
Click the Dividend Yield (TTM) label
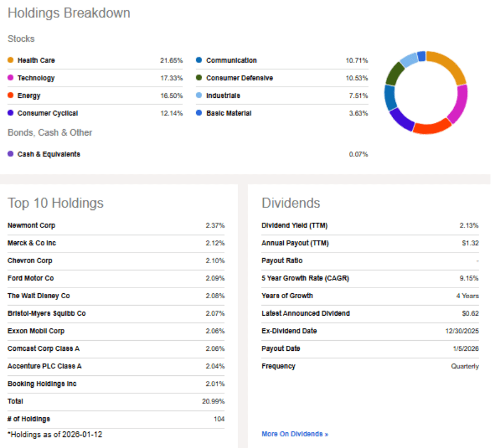click(x=294, y=226)
